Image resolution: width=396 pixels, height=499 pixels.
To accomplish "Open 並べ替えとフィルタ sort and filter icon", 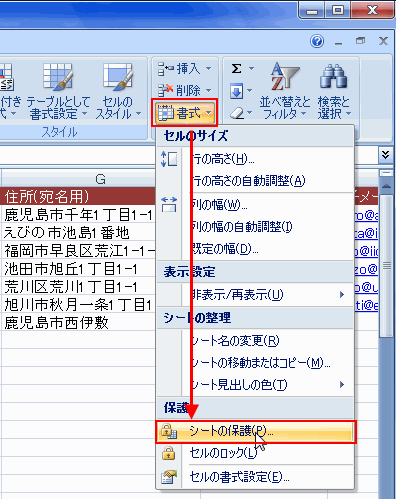I will (x=285, y=77).
